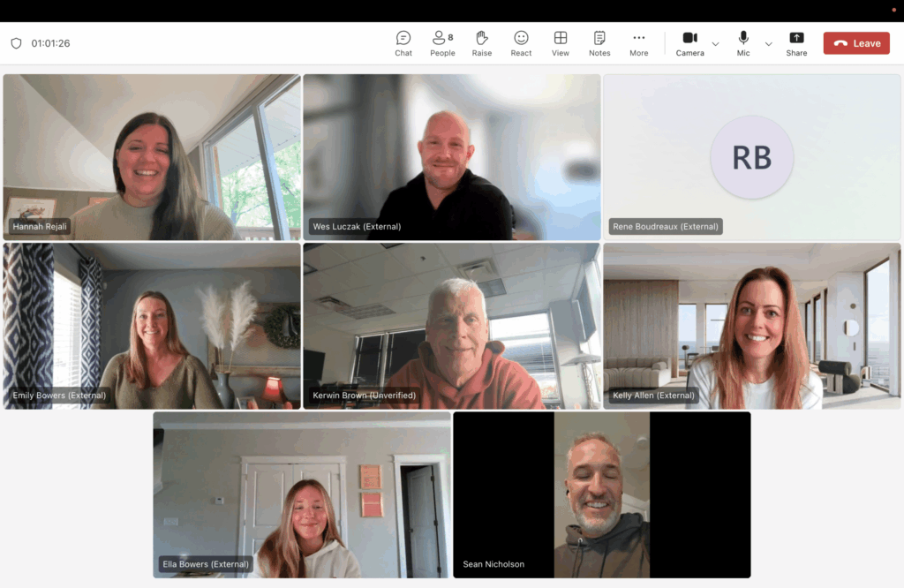The image size is (904, 588).
Task: Expand the Mic options dropdown arrow
Action: (768, 44)
